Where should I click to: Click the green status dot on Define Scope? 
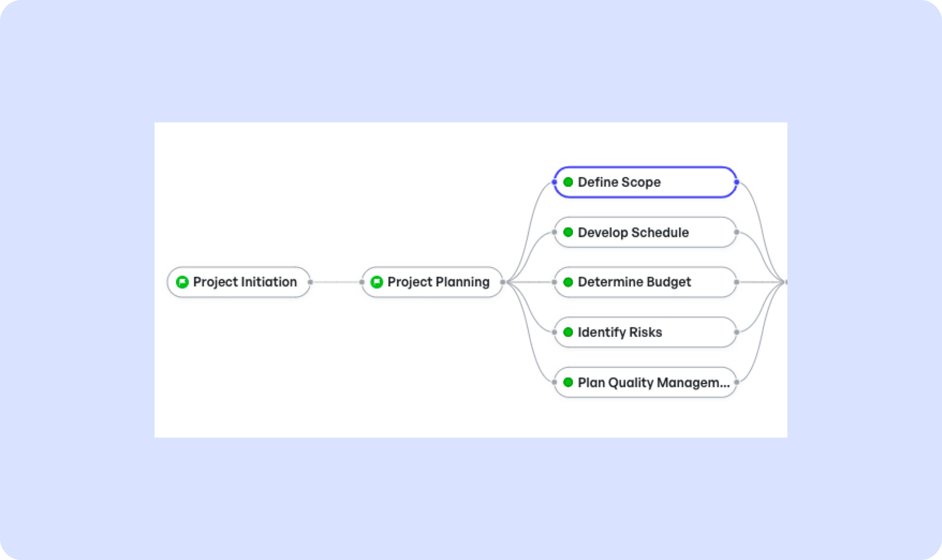[x=568, y=182]
